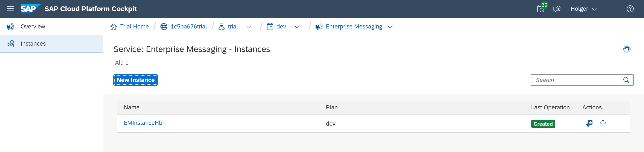Click the SAP Cloud Platform Cockpit title
Image resolution: width=644 pixels, height=152 pixels.
pyautogui.click(x=91, y=9)
